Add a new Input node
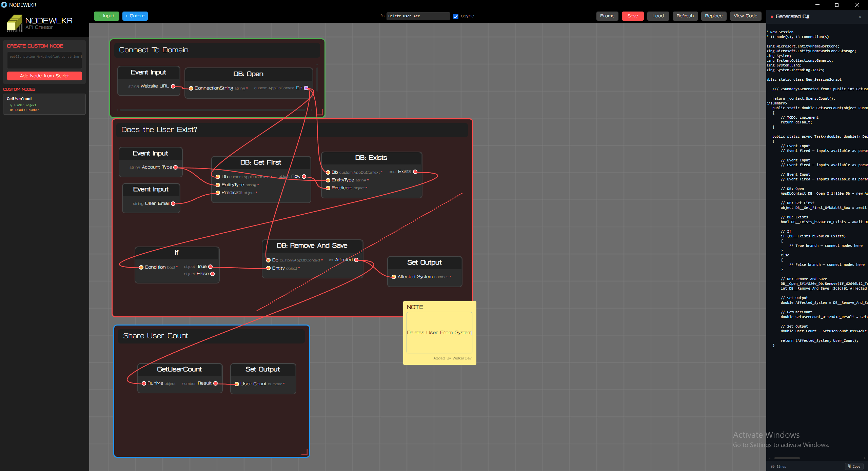 pos(106,16)
